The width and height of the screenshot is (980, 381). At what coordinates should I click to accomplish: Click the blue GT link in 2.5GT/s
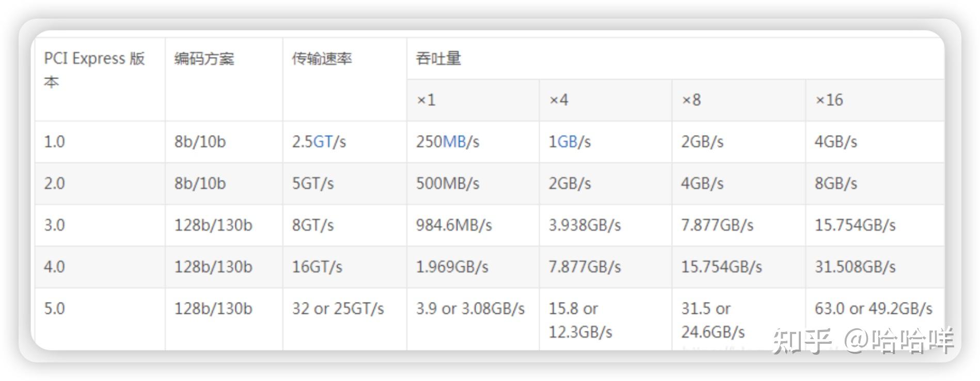[323, 142]
